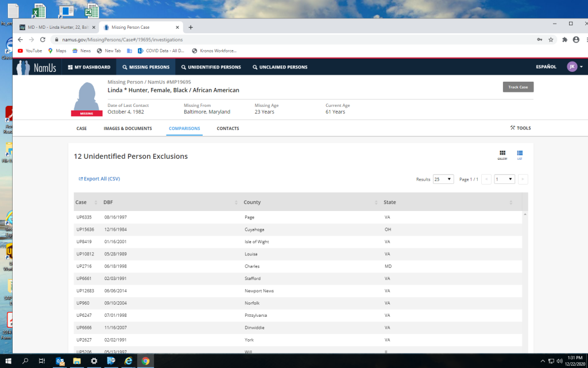
Task: Open the page number dropdown
Action: pyautogui.click(x=504, y=179)
